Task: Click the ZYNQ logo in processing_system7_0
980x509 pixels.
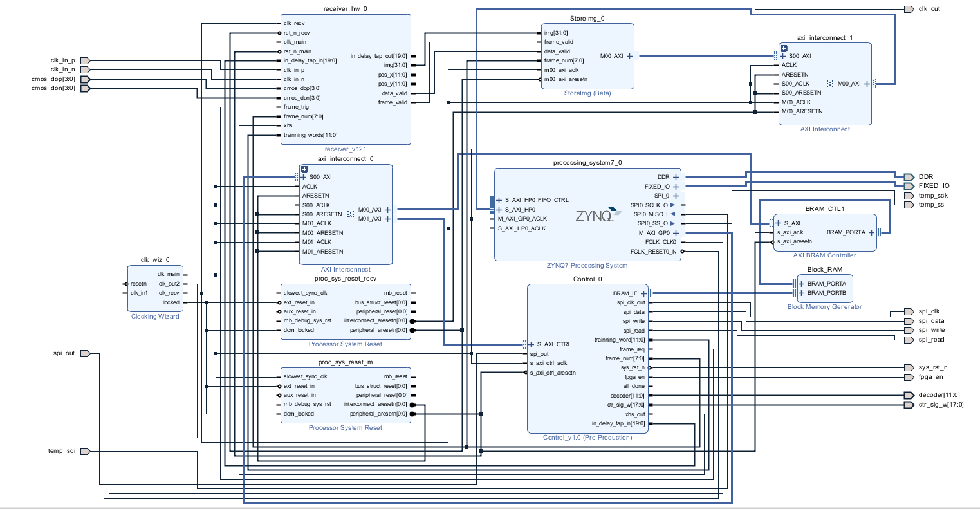Action: 598,216
